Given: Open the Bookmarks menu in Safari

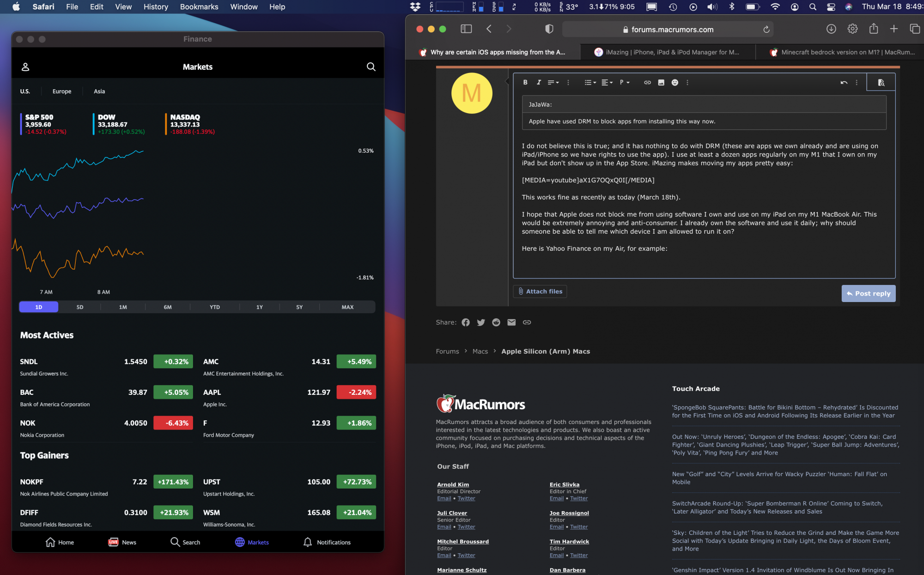Looking at the screenshot, I should coord(199,6).
